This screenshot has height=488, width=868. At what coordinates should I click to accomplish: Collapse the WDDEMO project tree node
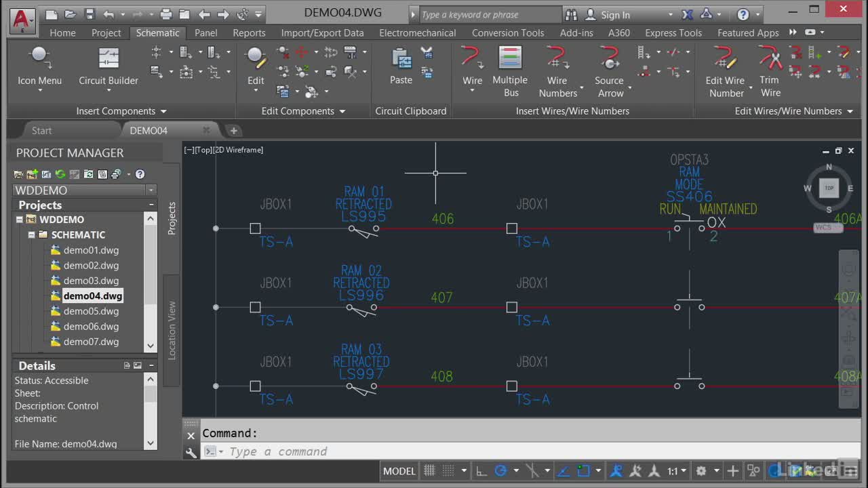[20, 220]
